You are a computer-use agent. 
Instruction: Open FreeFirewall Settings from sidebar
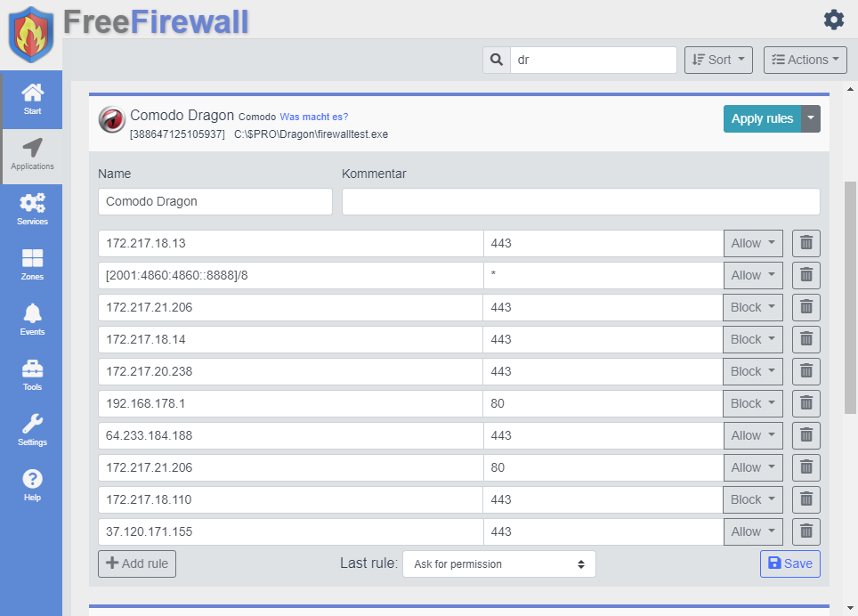click(32, 430)
